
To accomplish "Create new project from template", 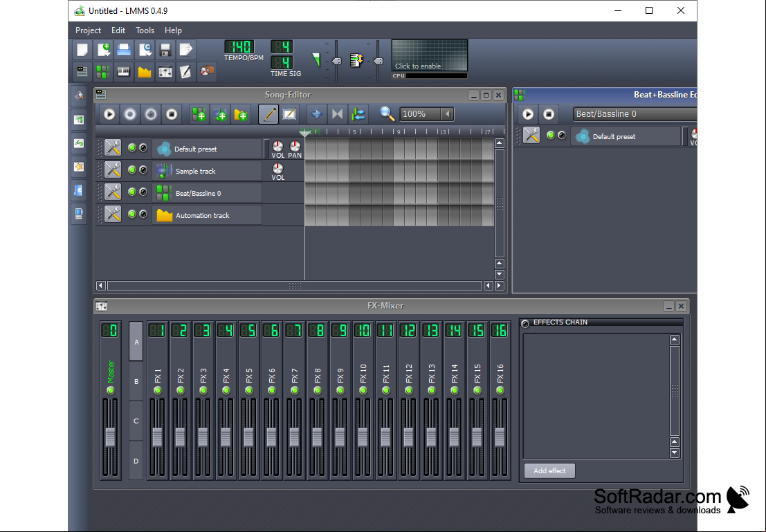I will [103, 50].
